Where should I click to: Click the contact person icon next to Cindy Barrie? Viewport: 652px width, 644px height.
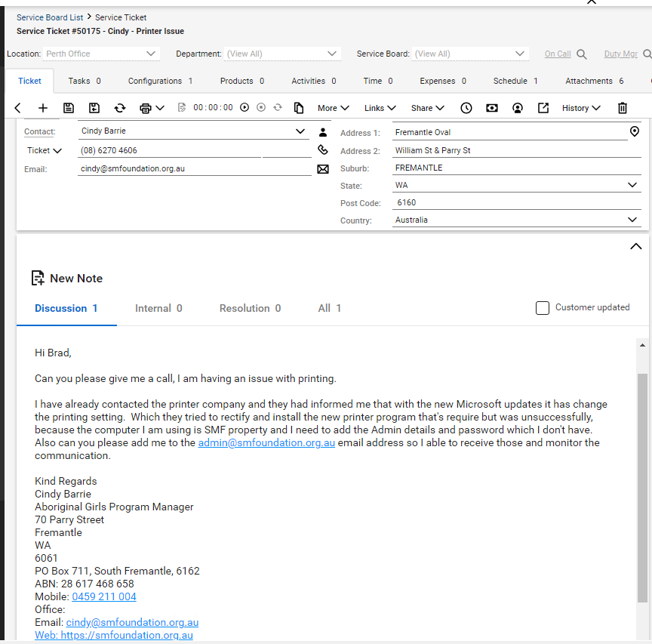point(323,132)
